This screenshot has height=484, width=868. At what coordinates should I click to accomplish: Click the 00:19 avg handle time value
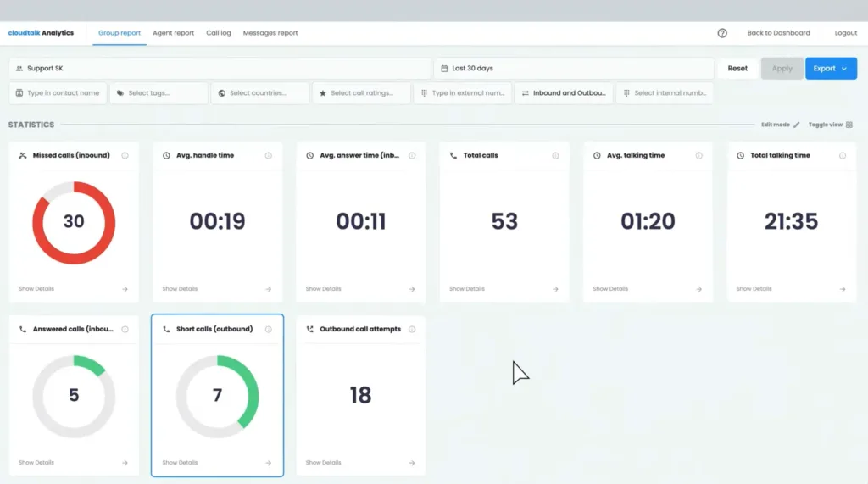[217, 221]
